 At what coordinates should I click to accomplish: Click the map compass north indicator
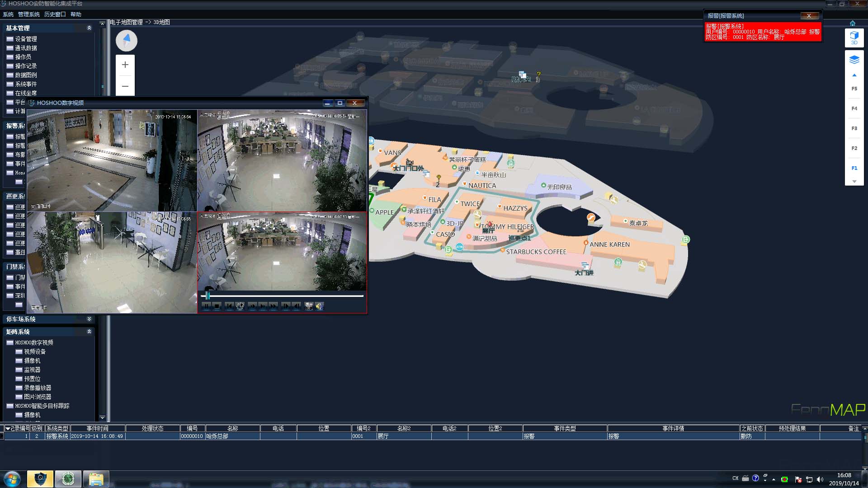pos(127,41)
